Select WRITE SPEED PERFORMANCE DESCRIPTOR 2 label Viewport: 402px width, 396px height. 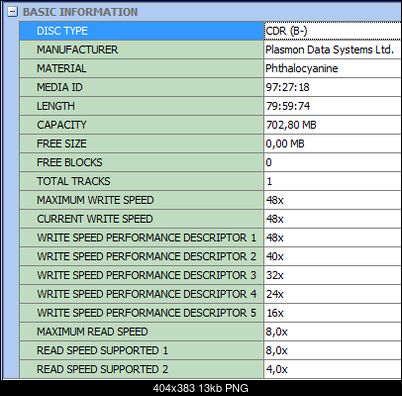[147, 256]
